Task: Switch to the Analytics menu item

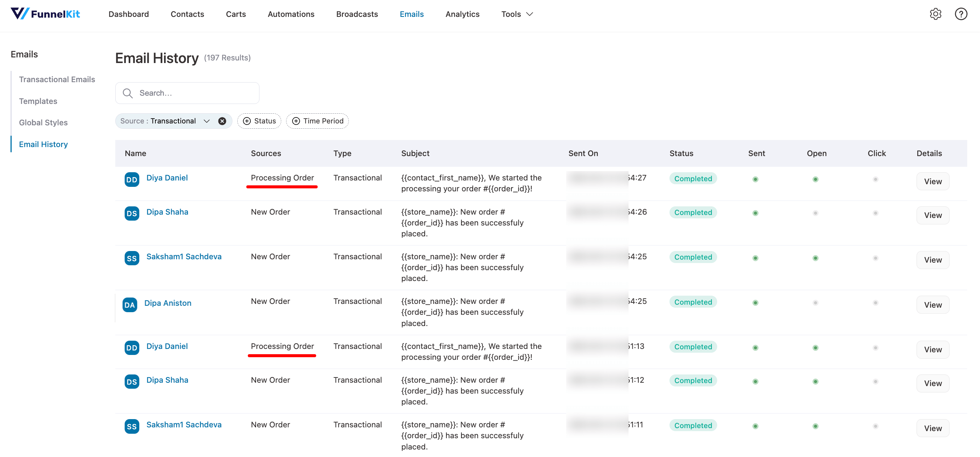Action: [462, 14]
